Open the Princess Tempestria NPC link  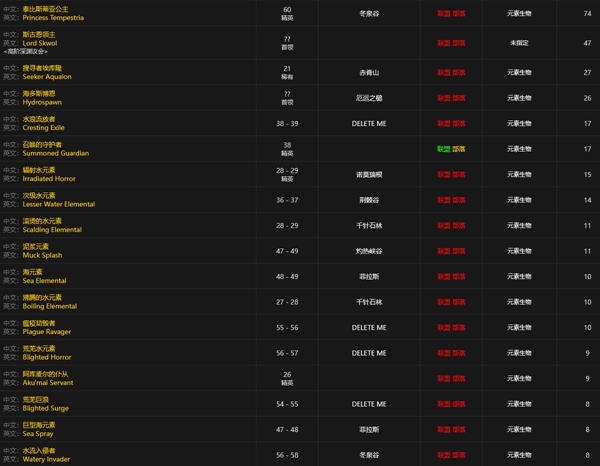61,19
